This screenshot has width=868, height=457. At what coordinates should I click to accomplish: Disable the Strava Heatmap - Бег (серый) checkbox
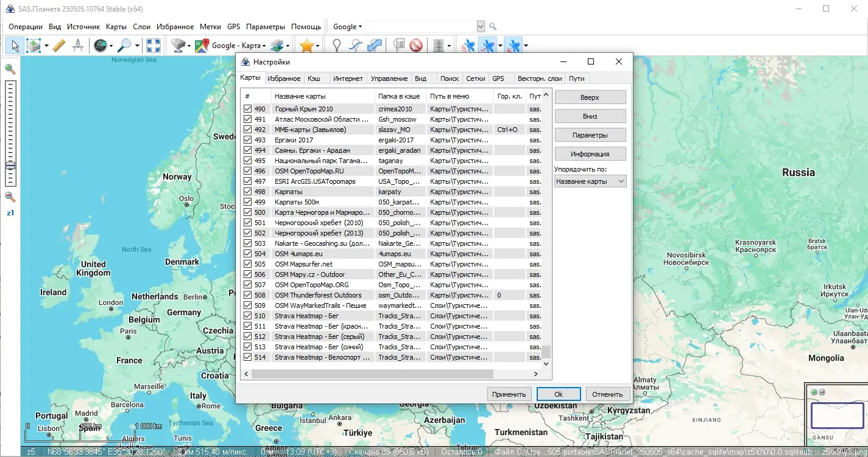(x=247, y=337)
